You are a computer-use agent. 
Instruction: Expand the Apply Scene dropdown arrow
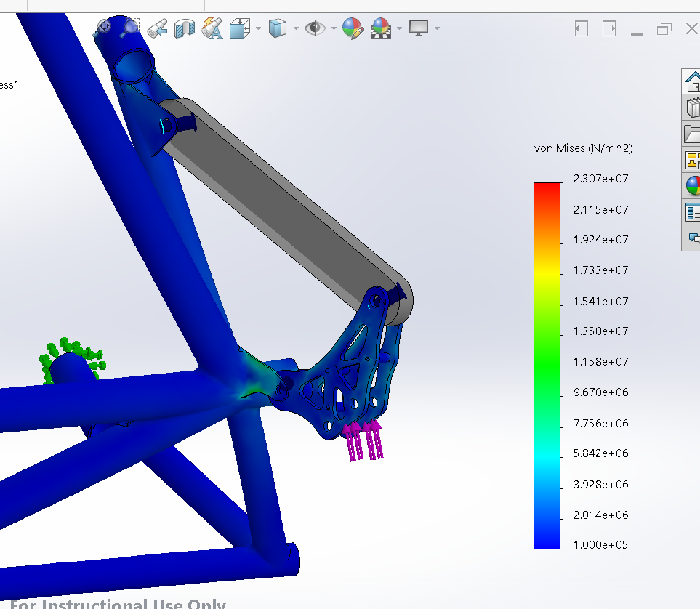tap(399, 29)
